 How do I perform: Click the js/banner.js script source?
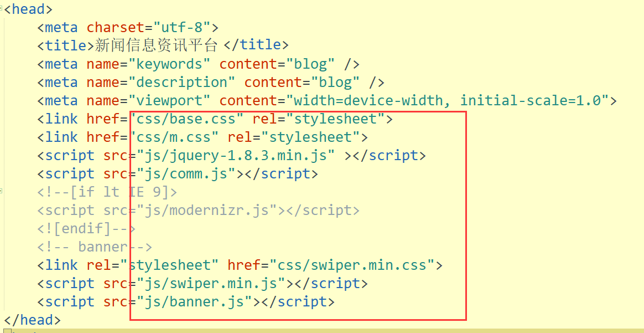click(194, 301)
